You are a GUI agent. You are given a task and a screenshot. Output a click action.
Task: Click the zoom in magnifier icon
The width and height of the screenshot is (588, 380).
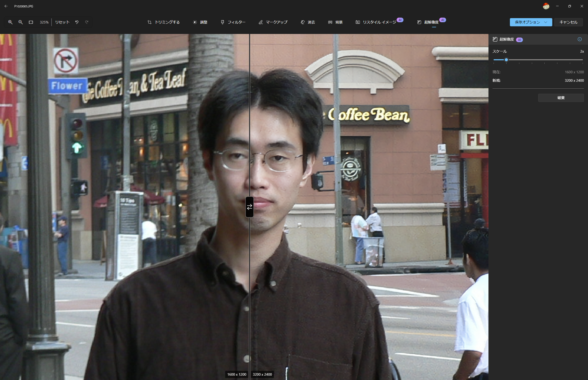point(10,22)
